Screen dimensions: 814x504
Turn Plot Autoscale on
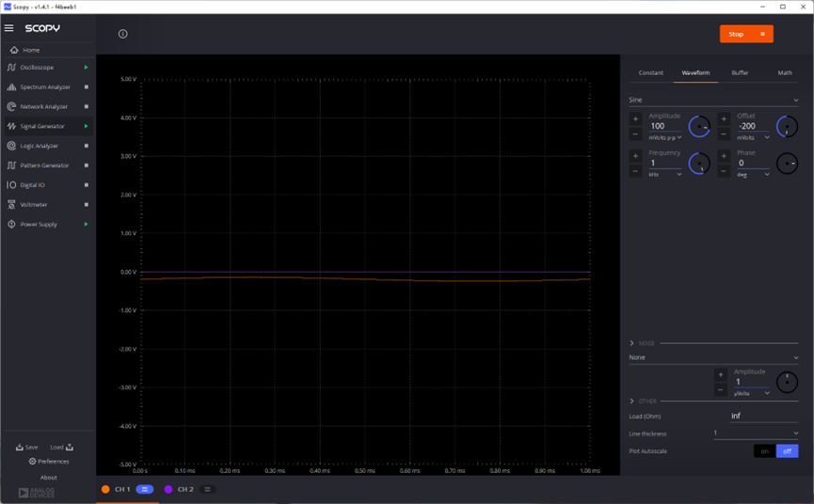[x=765, y=451]
